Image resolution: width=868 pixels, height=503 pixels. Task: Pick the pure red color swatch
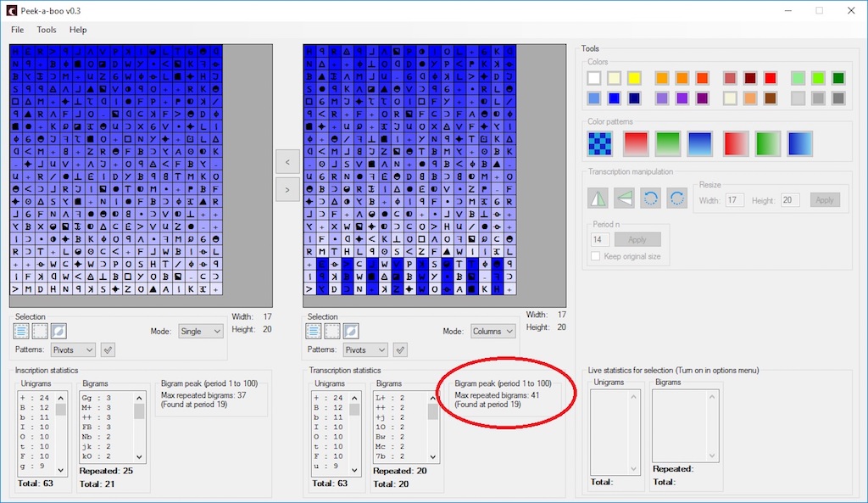[x=771, y=78]
